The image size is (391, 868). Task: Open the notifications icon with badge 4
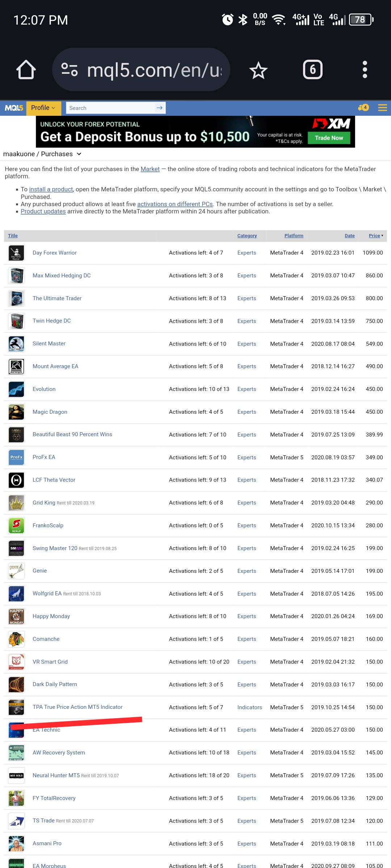tap(363, 107)
